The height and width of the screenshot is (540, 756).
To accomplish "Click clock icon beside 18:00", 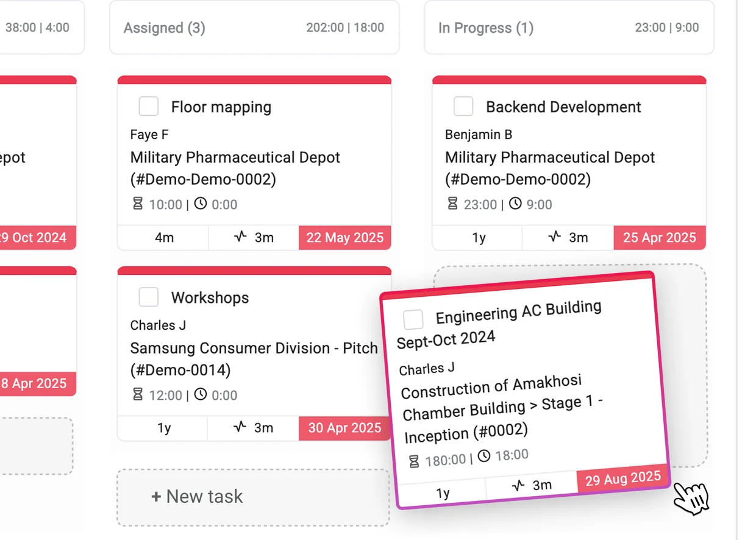I will point(484,456).
